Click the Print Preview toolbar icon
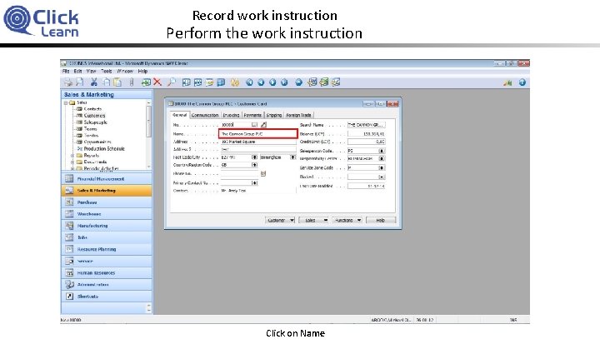This screenshot has width=600, height=364. 80,82
